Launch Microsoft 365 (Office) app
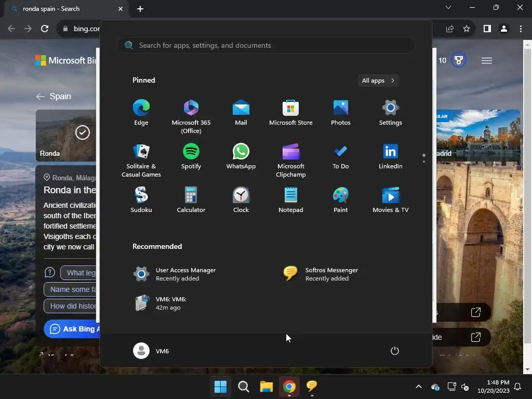This screenshot has width=532, height=399. (191, 117)
